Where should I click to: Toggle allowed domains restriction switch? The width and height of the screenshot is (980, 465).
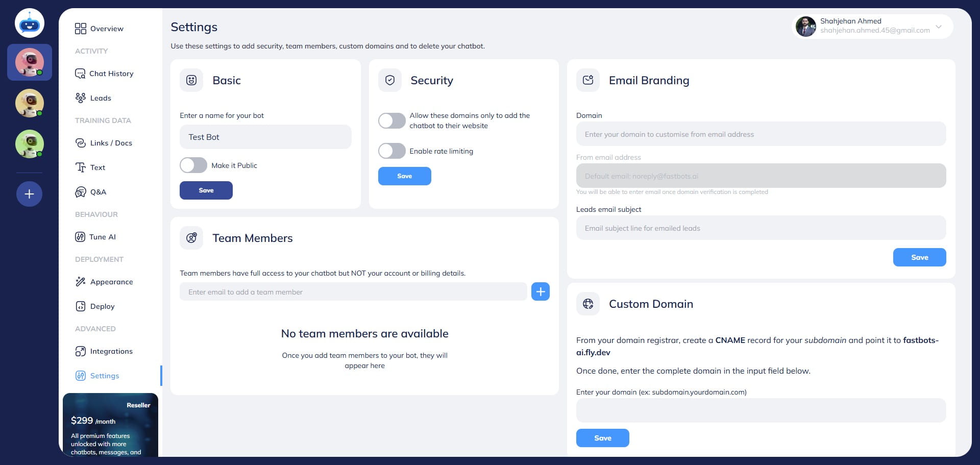click(x=392, y=120)
